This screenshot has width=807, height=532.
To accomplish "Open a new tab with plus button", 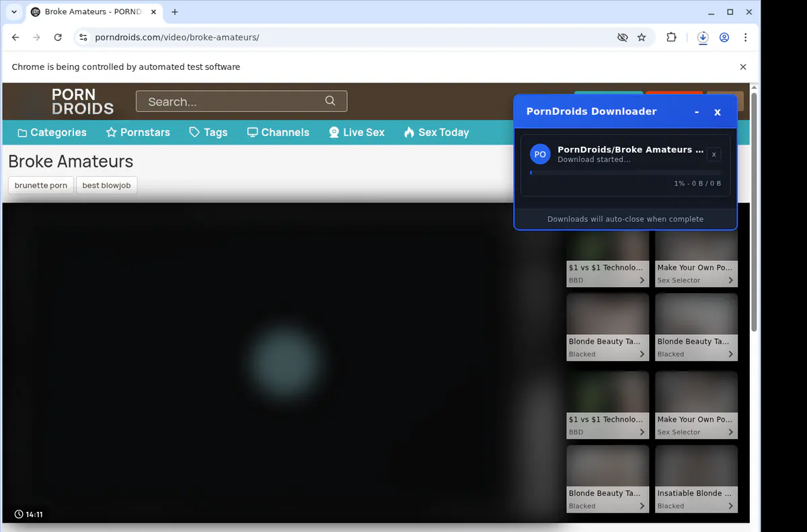I will click(x=175, y=12).
